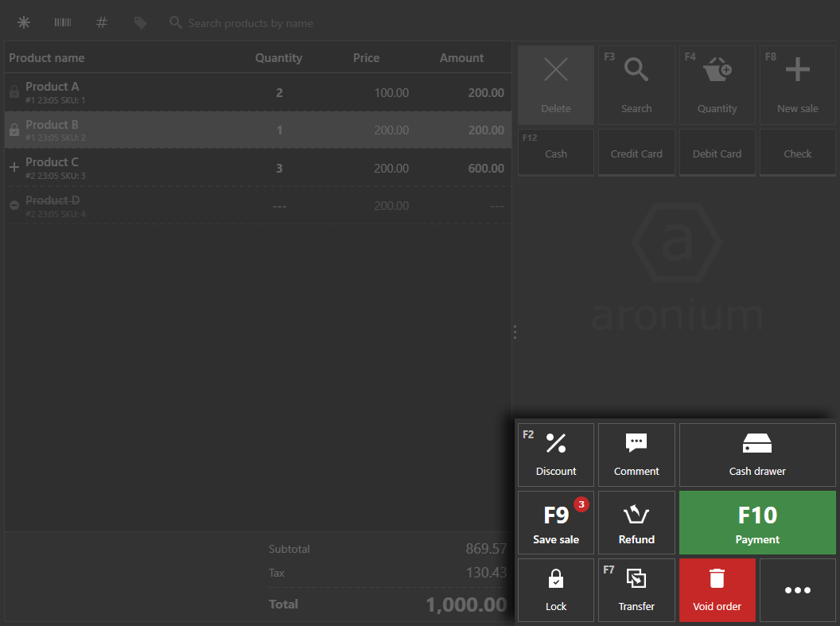The image size is (840, 626).
Task: Click the minus indicator on the Product D row
Action: (x=13, y=205)
